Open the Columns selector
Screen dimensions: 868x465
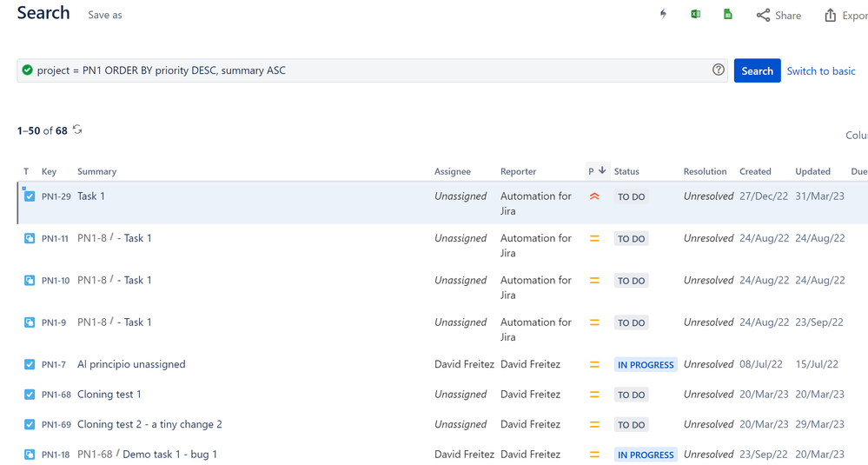pos(857,135)
